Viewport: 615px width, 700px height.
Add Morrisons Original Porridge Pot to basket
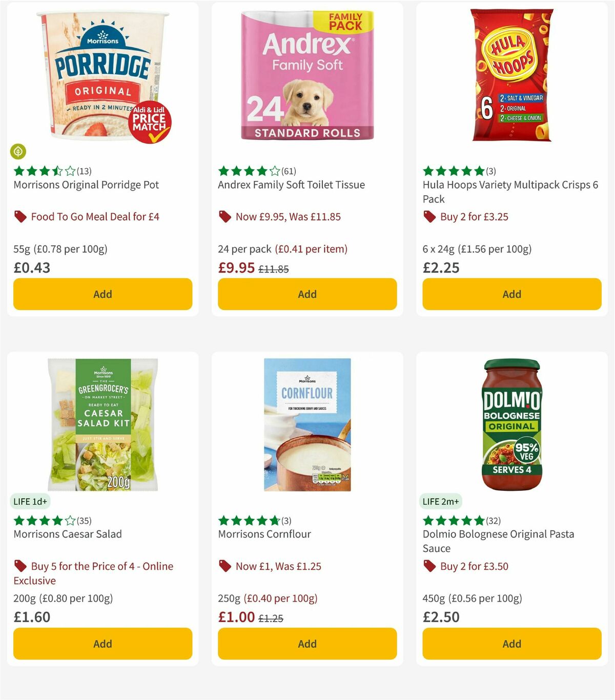[102, 294]
